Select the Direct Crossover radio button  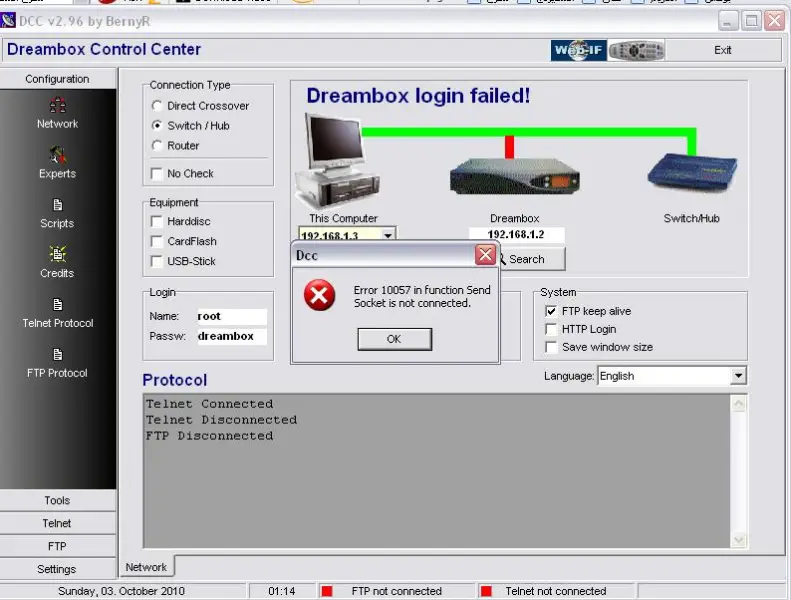click(x=157, y=106)
